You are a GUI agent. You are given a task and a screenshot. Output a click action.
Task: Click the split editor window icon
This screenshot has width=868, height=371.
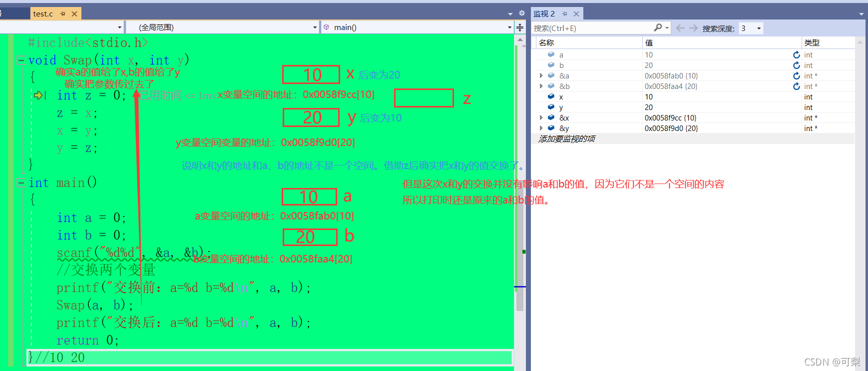coord(520,27)
